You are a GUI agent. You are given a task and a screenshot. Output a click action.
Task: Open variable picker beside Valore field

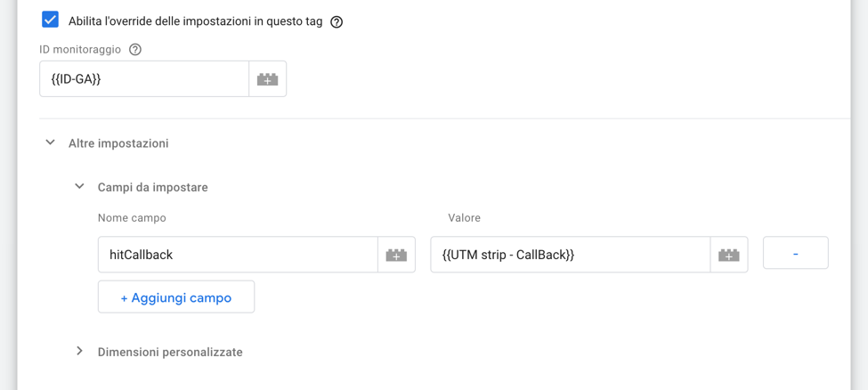(x=728, y=255)
